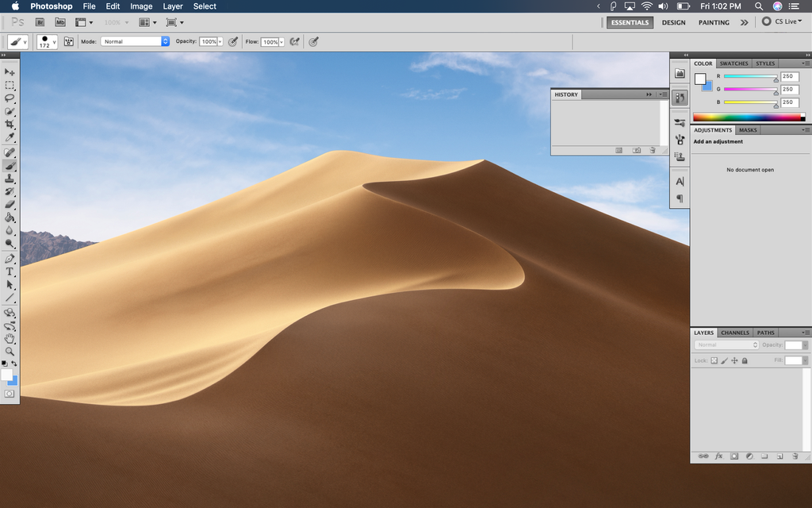812x508 pixels.
Task: Launch Adobe Bridge from the application bar
Action: tap(41, 22)
